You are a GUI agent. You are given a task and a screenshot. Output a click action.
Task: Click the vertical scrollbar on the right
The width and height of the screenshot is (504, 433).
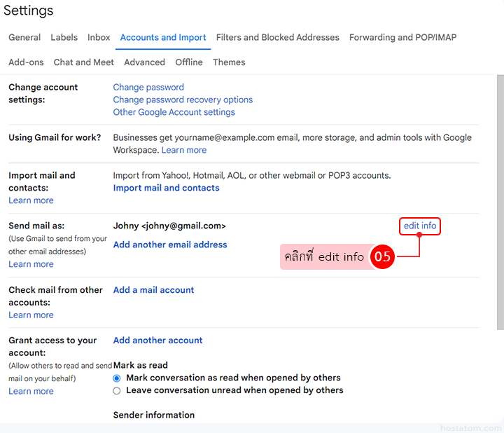tap(499, 203)
